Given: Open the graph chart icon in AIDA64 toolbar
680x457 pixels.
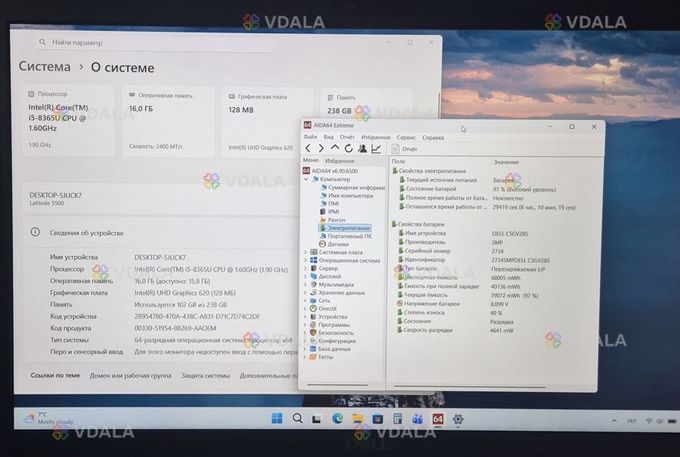Looking at the screenshot, I should tap(376, 148).
